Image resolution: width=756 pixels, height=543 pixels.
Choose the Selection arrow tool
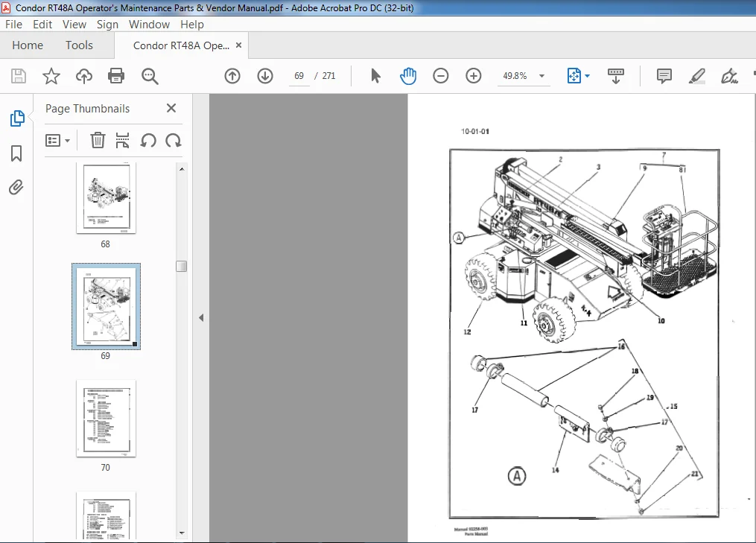pos(375,76)
